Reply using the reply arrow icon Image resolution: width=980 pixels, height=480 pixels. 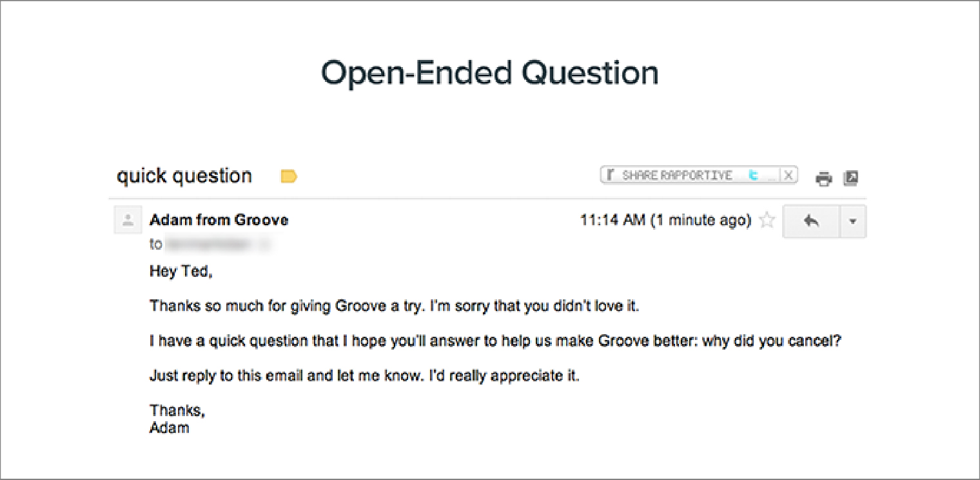tap(810, 220)
